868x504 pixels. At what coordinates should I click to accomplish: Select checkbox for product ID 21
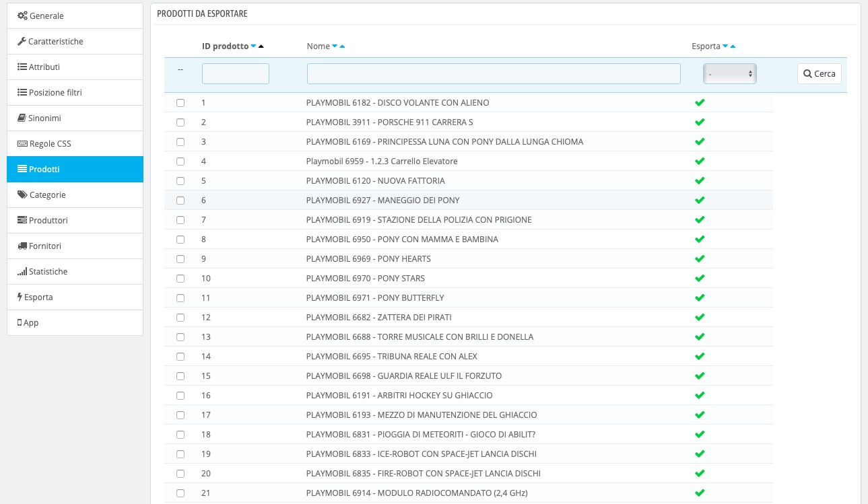[180, 493]
